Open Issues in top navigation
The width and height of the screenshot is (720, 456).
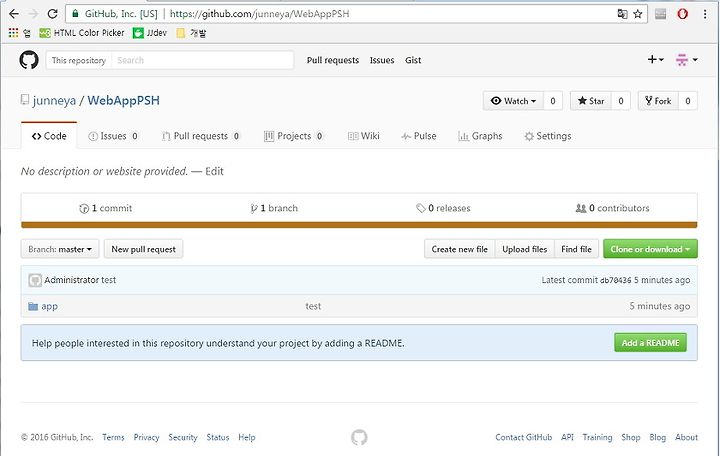click(382, 60)
